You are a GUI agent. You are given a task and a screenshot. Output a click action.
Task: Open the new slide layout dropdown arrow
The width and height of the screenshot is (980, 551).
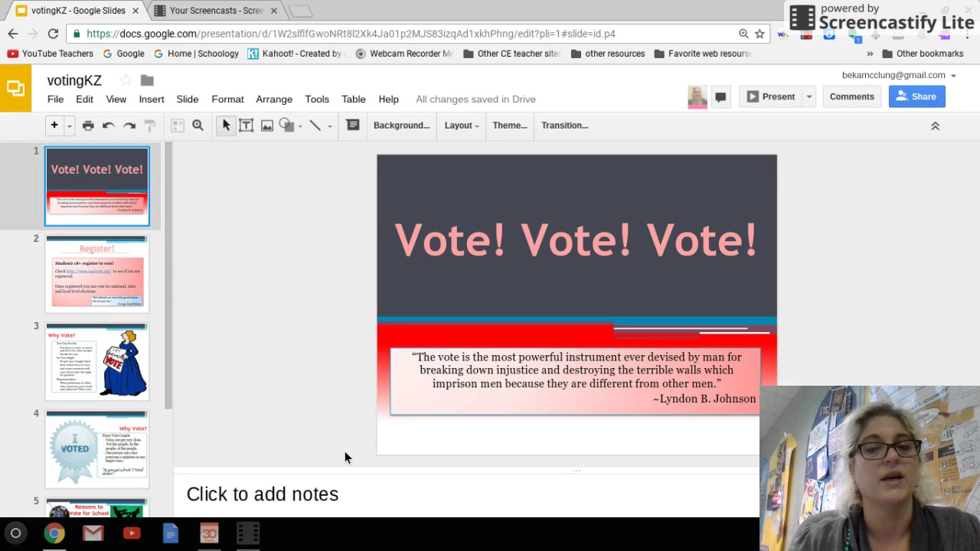tap(69, 126)
